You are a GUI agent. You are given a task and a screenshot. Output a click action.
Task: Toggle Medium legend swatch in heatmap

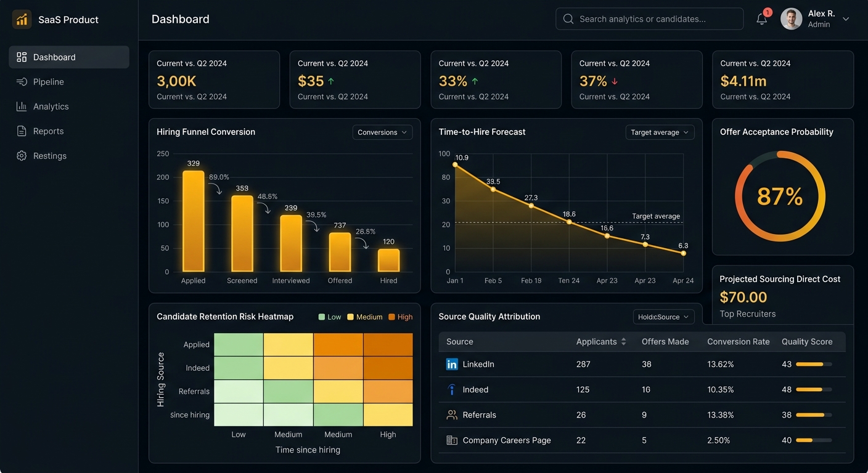351,317
